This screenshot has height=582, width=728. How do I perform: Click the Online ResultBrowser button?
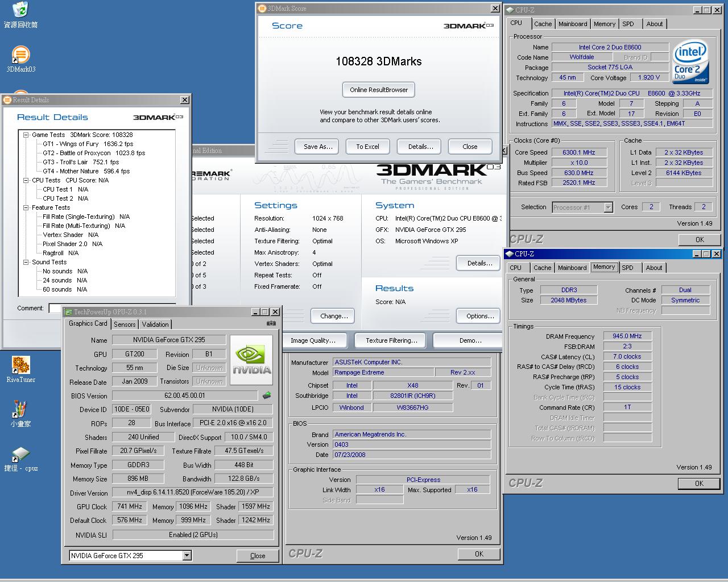pyautogui.click(x=379, y=90)
